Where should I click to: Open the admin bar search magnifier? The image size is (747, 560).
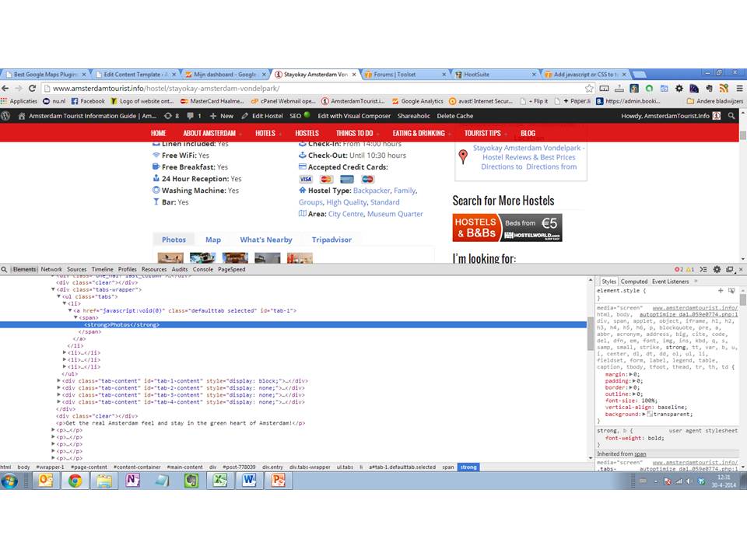pyautogui.click(x=731, y=116)
